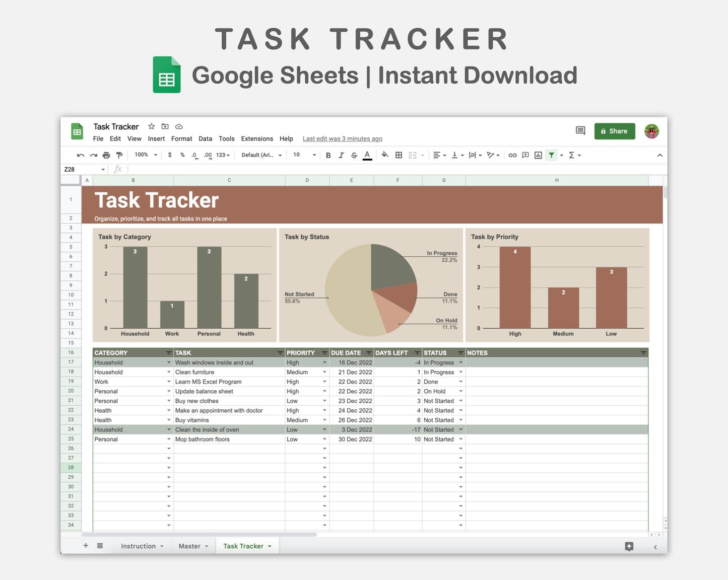Screen dimensions: 728x580
Task: Click the Undo icon in toolbar
Action: coord(81,155)
